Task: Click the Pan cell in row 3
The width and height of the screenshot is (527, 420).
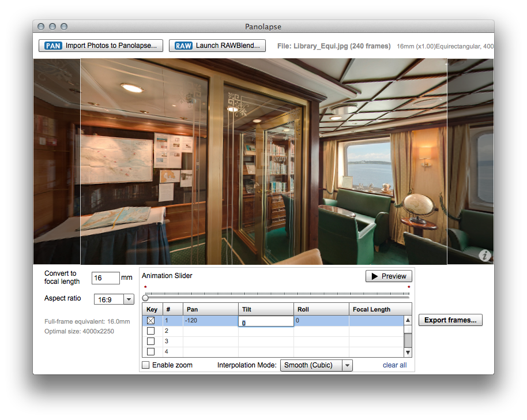Action: pos(210,342)
